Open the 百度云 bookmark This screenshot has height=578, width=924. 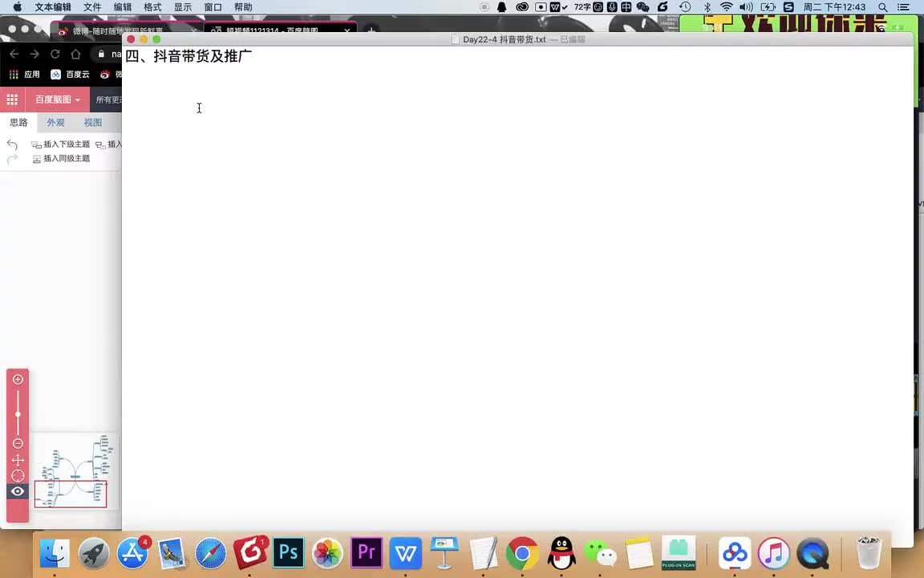[x=70, y=75]
